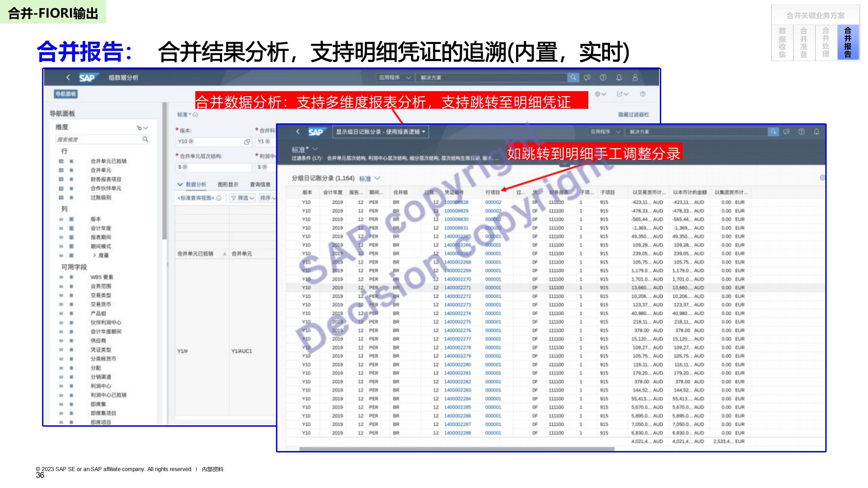This screenshot has height=488, width=868.
Task: Click the horizontal scrollbar under journal table
Action: point(456,449)
